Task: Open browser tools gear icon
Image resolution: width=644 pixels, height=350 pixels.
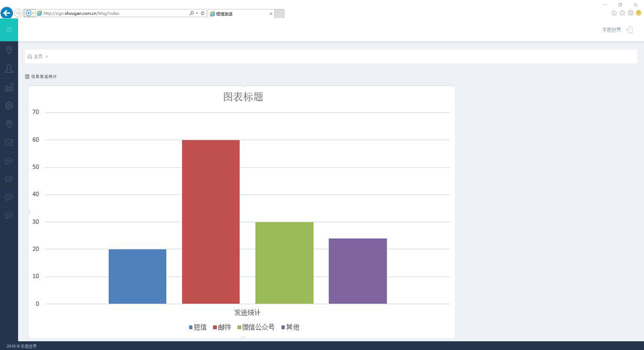Action: [631, 13]
